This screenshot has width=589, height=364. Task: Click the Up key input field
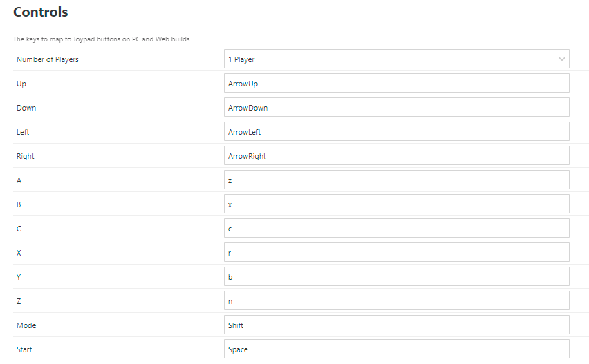(396, 84)
